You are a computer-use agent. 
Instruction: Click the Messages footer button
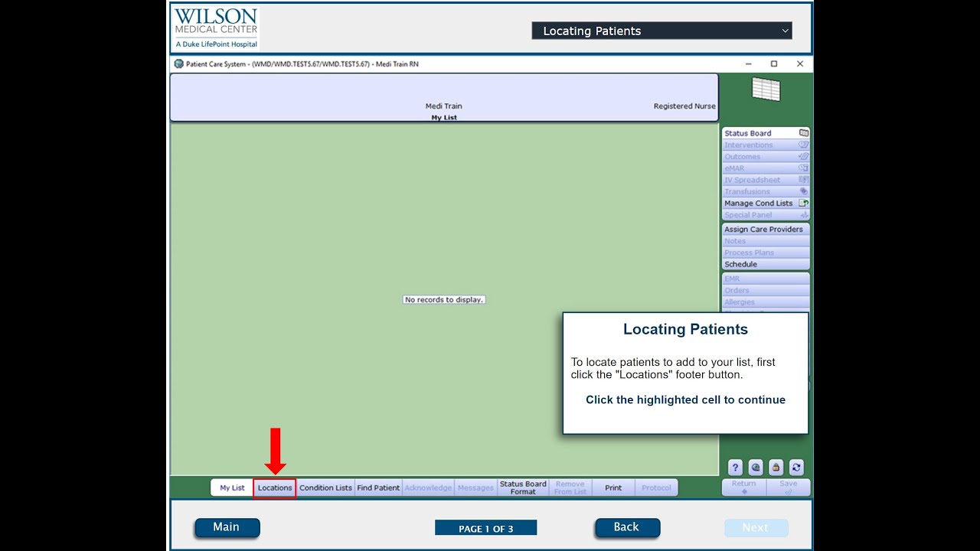pos(475,488)
